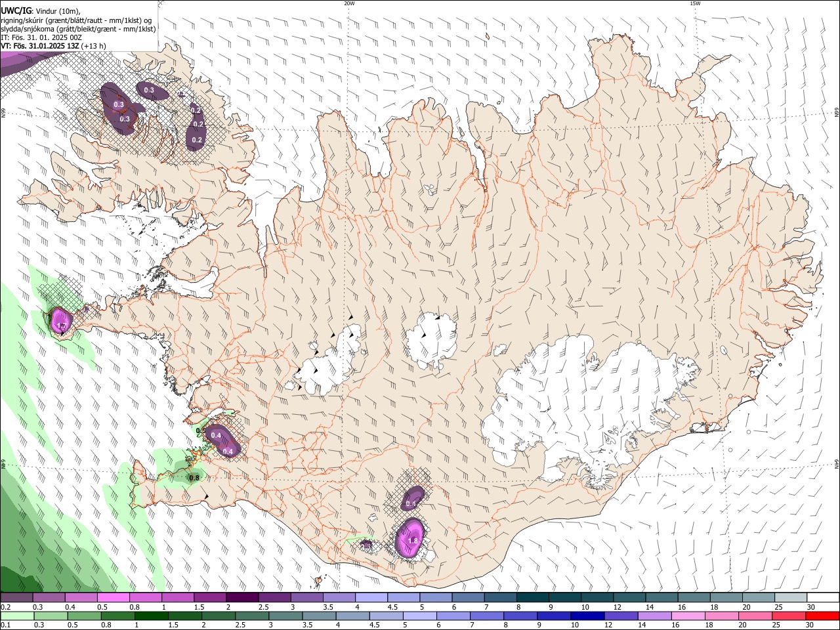Click the 'rigning/skúrir' legend description line

(76, 20)
